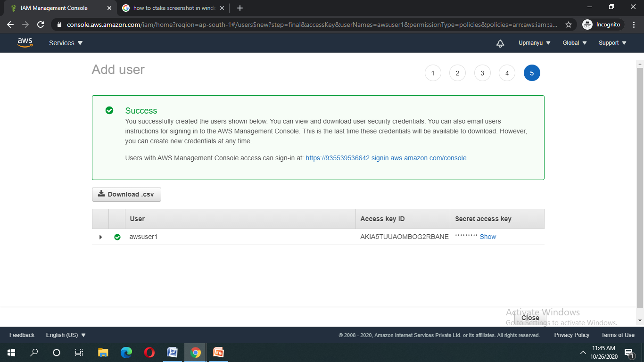This screenshot has width=644, height=362.
Task: Open Windows Start menu
Action: point(11,352)
